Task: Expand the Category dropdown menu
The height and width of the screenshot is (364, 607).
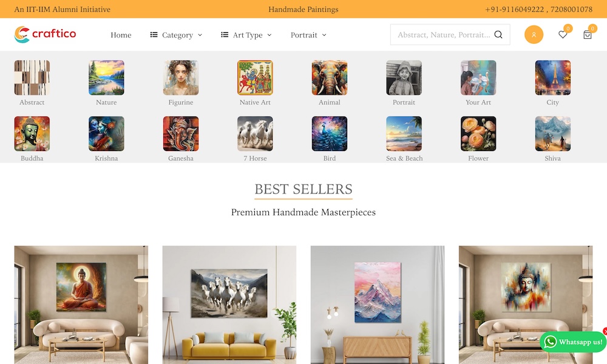Action: pos(176,35)
